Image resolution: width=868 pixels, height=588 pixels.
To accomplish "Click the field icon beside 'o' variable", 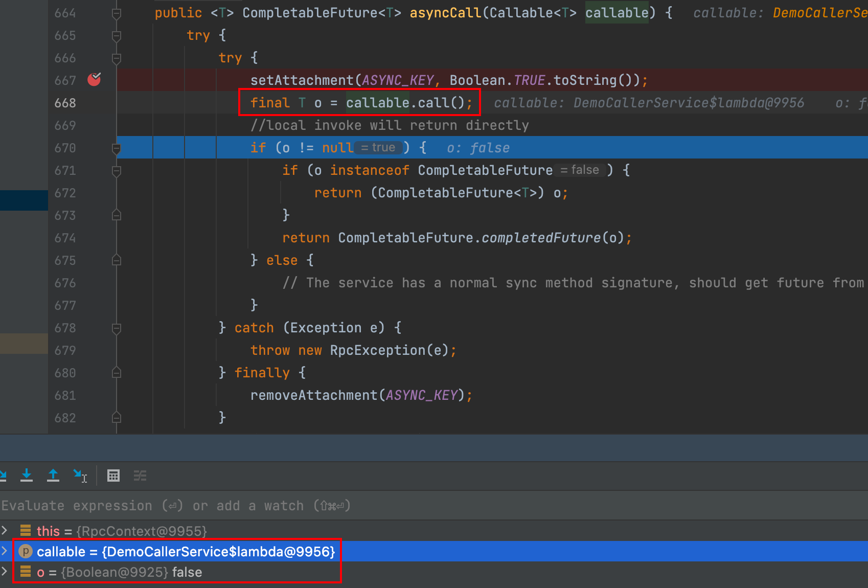I will [x=26, y=572].
